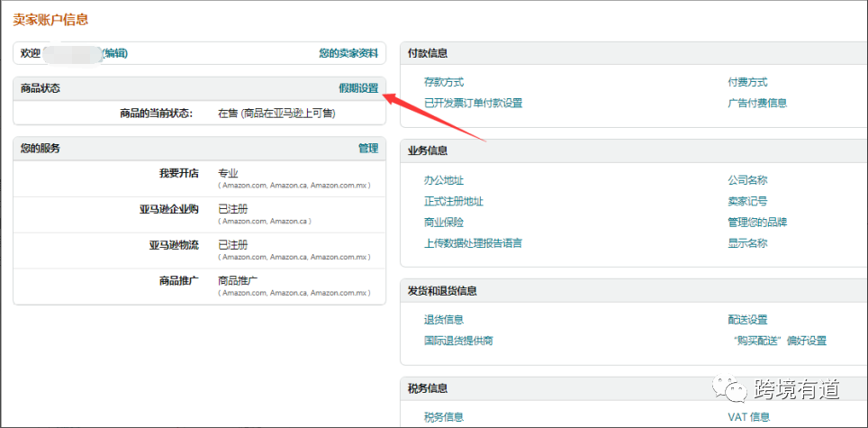Open the 国际退货提供商 link
Image resolution: width=868 pixels, height=428 pixels.
click(x=458, y=341)
